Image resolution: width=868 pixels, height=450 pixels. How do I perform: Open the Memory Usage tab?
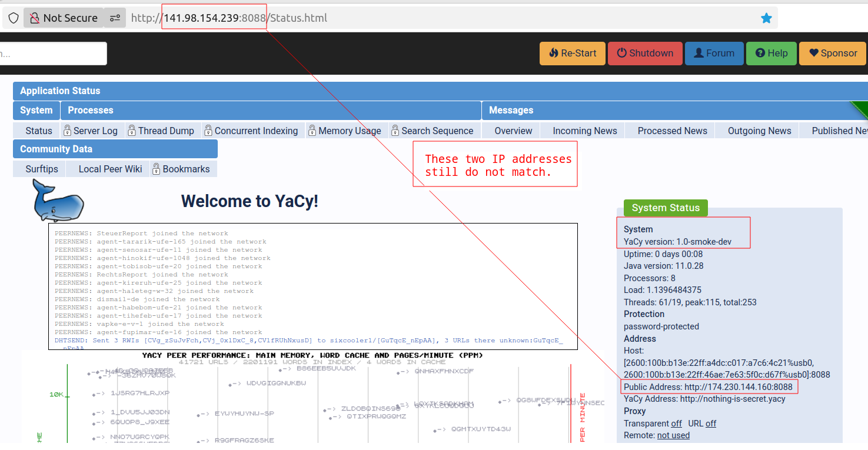[344, 131]
